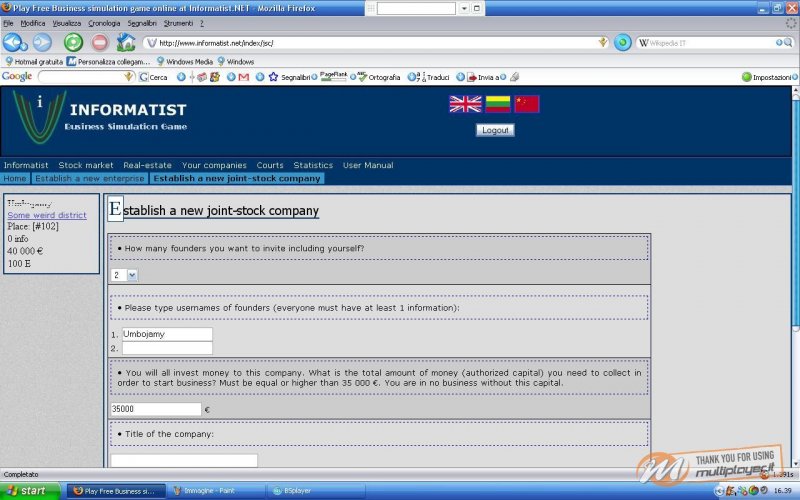The image size is (800, 500).
Task: Click the highlighter pen icon in the Google toolbar
Action: [514, 77]
